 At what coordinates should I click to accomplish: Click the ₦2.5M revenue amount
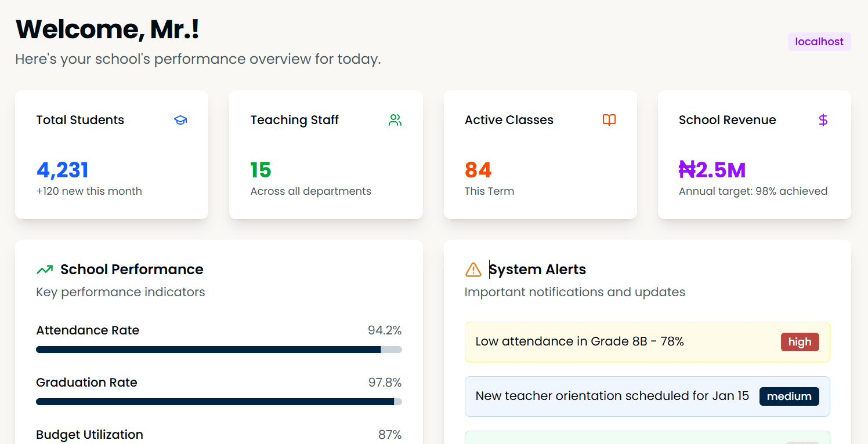point(713,170)
